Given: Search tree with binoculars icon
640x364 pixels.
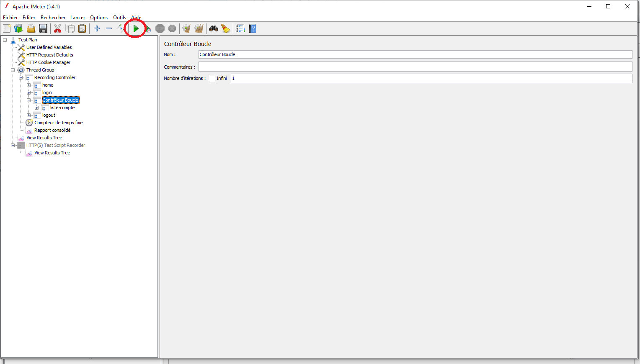Looking at the screenshot, I should pos(214,28).
